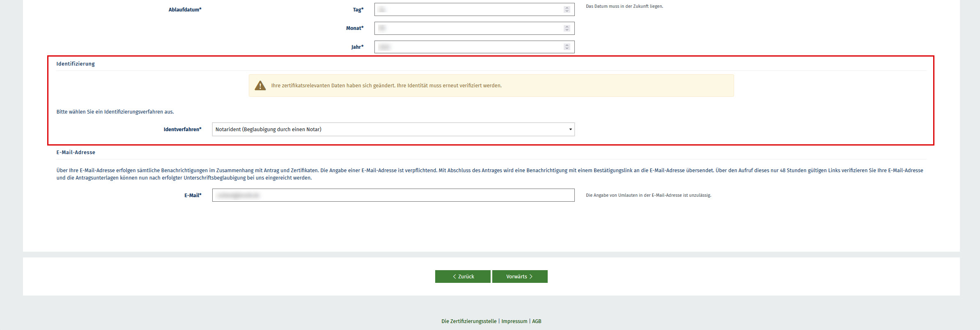980x330 pixels.
Task: Open the Die Zertifizierungsstelle footer link
Action: point(469,321)
